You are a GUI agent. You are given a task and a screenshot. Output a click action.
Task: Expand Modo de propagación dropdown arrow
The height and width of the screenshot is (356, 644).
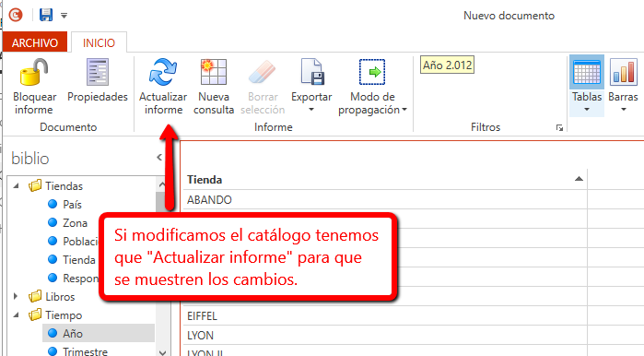[404, 110]
